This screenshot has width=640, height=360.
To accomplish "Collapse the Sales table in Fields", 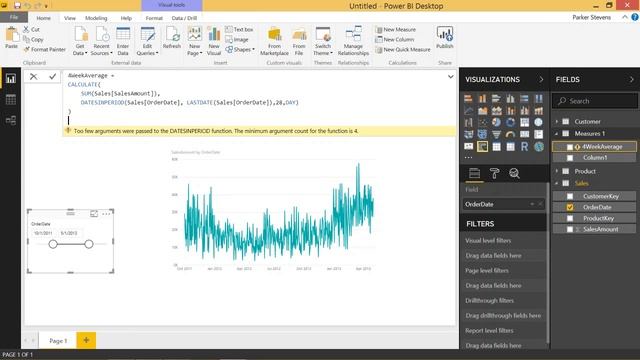I will coord(556,183).
